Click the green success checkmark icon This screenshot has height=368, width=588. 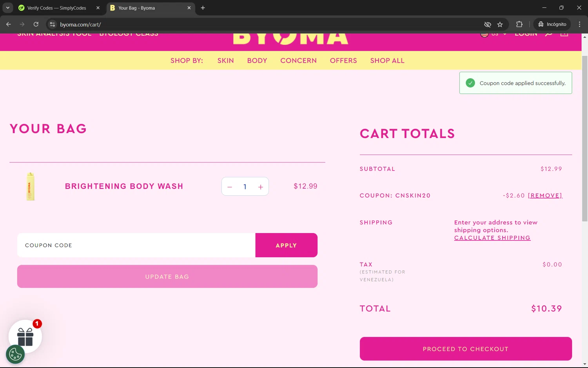tap(470, 83)
